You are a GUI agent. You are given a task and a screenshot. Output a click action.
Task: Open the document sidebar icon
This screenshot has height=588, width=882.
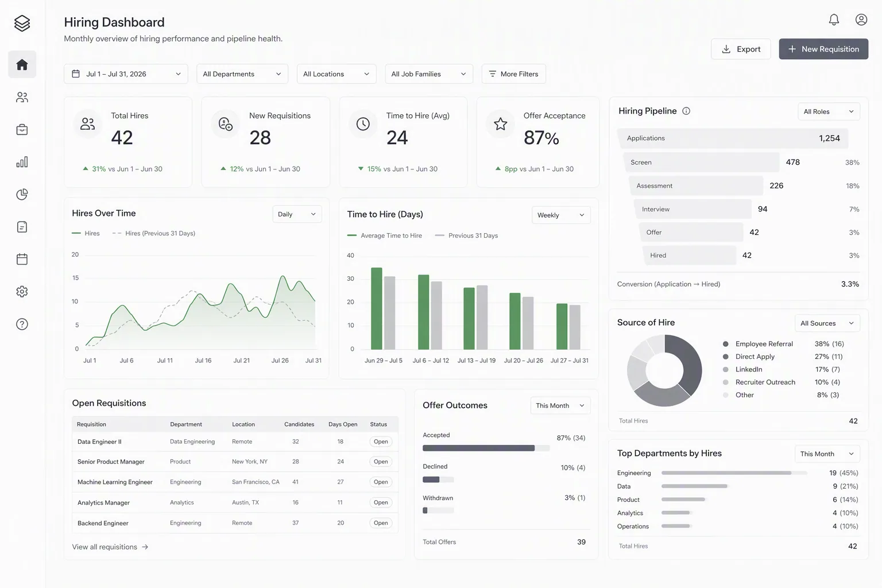tap(22, 227)
